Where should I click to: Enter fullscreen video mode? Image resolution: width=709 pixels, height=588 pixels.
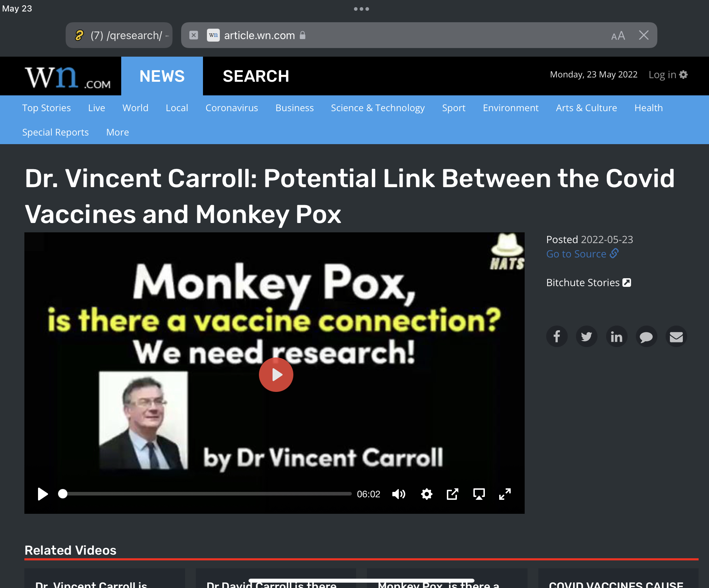pyautogui.click(x=505, y=494)
